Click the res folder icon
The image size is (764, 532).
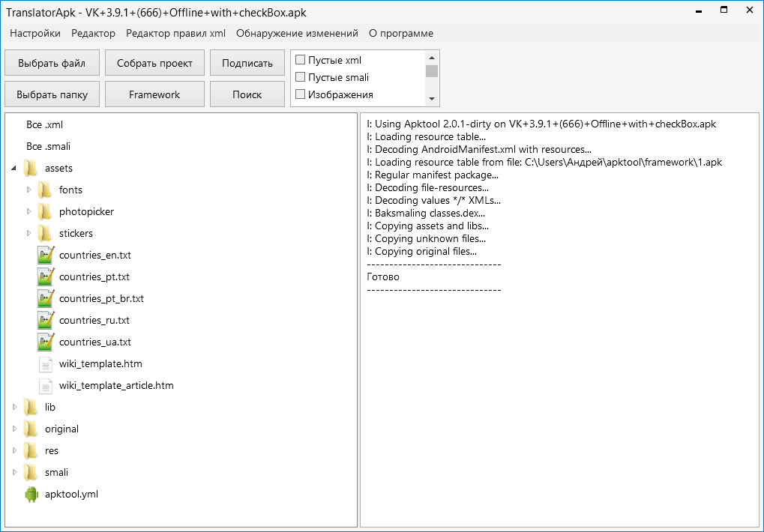31,451
